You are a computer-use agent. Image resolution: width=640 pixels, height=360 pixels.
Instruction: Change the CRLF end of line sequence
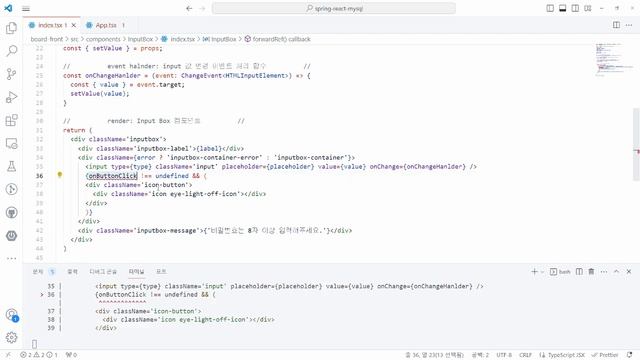pos(525,355)
